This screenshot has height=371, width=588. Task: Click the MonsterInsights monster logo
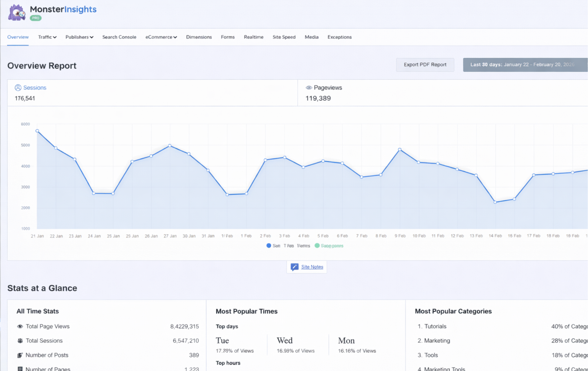(17, 13)
